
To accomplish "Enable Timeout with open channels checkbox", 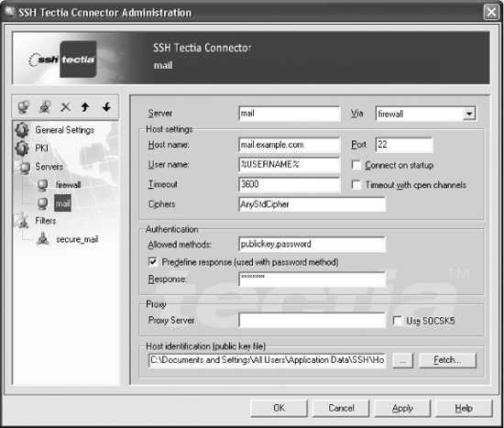I will click(356, 184).
